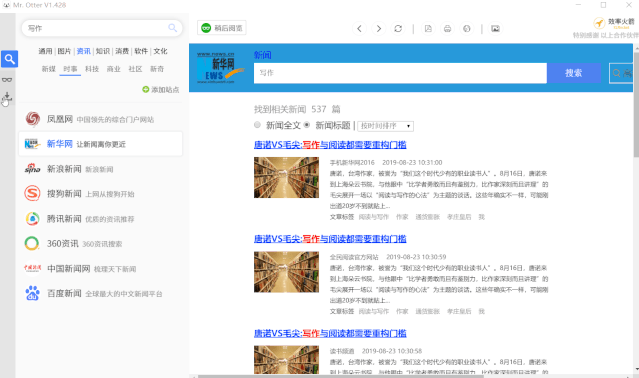This screenshot has width=639, height=378.
Task: Click the 稍后阅览 read later button
Action: (x=222, y=28)
